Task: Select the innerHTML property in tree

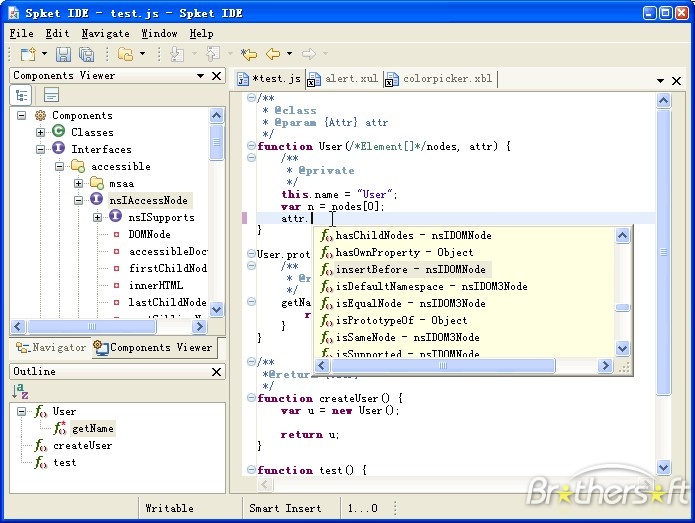Action: (156, 285)
